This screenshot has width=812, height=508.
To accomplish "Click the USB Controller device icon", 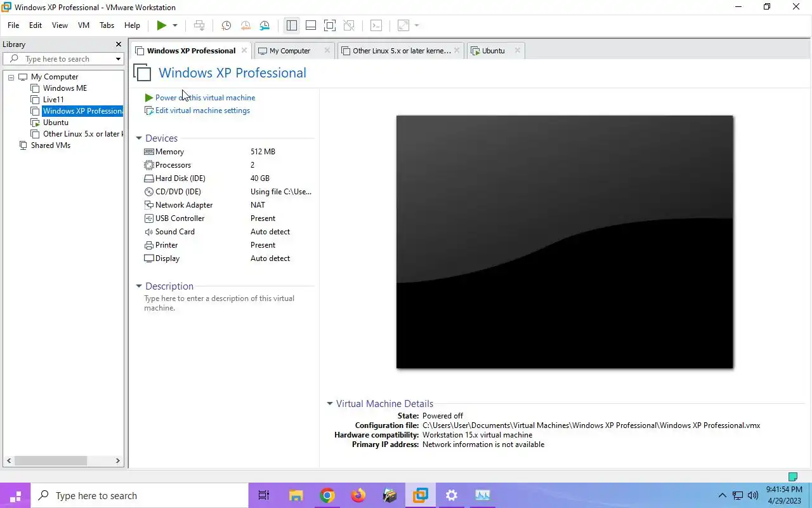I will (149, 218).
